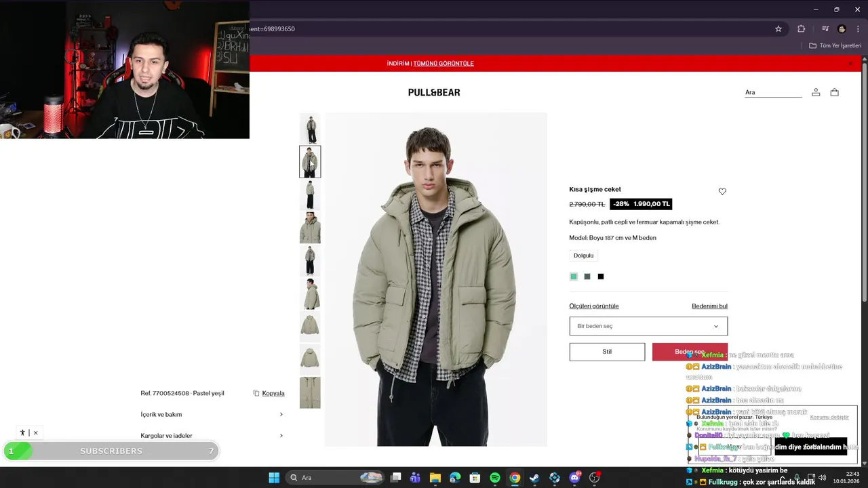The width and height of the screenshot is (868, 488).
Task: Open Spotify from taskbar
Action: click(495, 478)
